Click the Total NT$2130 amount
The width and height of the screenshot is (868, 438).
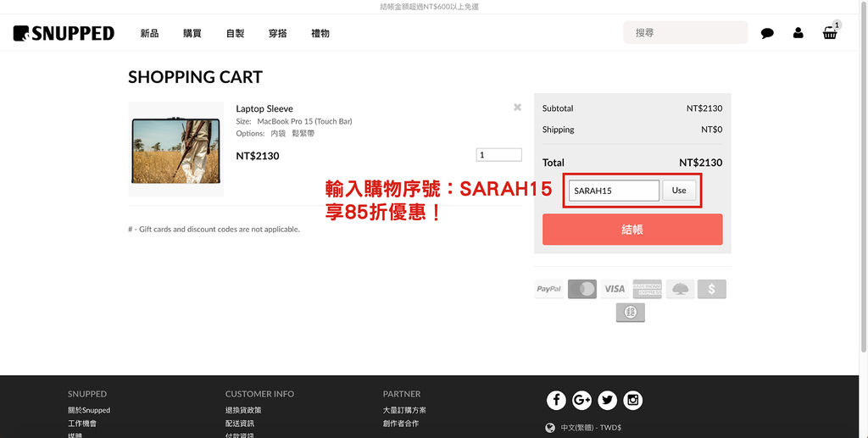click(x=700, y=163)
